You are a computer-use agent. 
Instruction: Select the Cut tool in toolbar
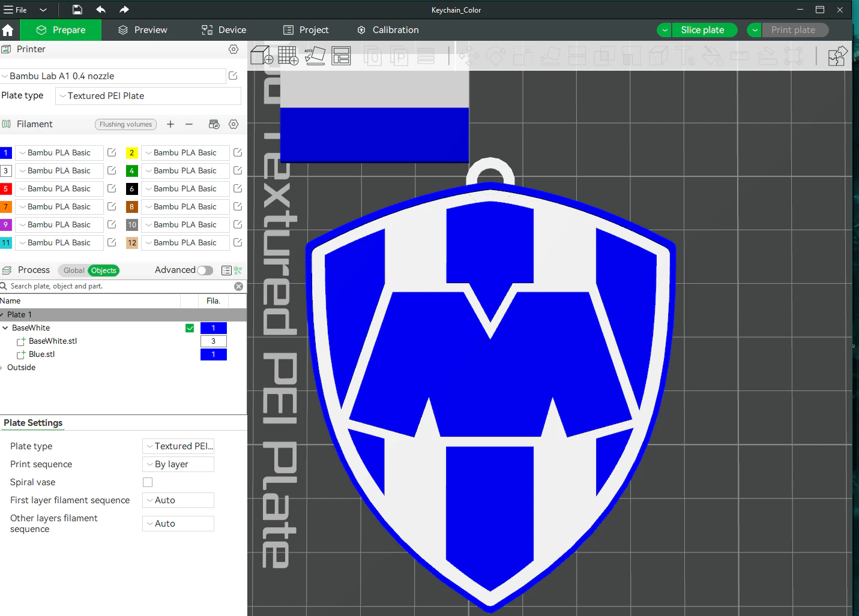(577, 56)
